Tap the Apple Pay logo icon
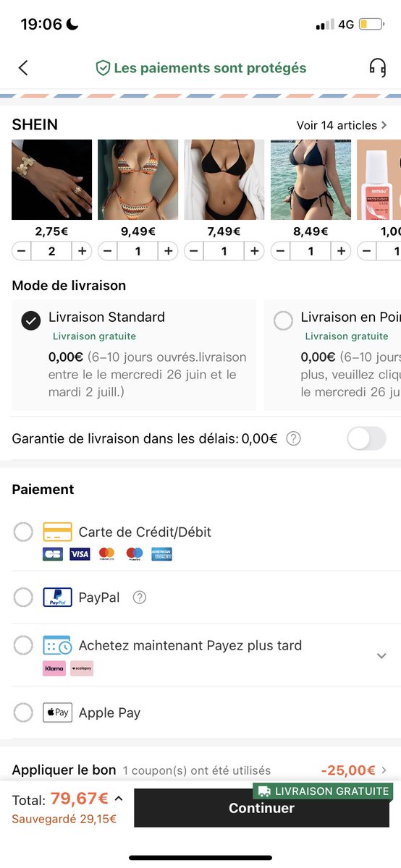 (57, 712)
